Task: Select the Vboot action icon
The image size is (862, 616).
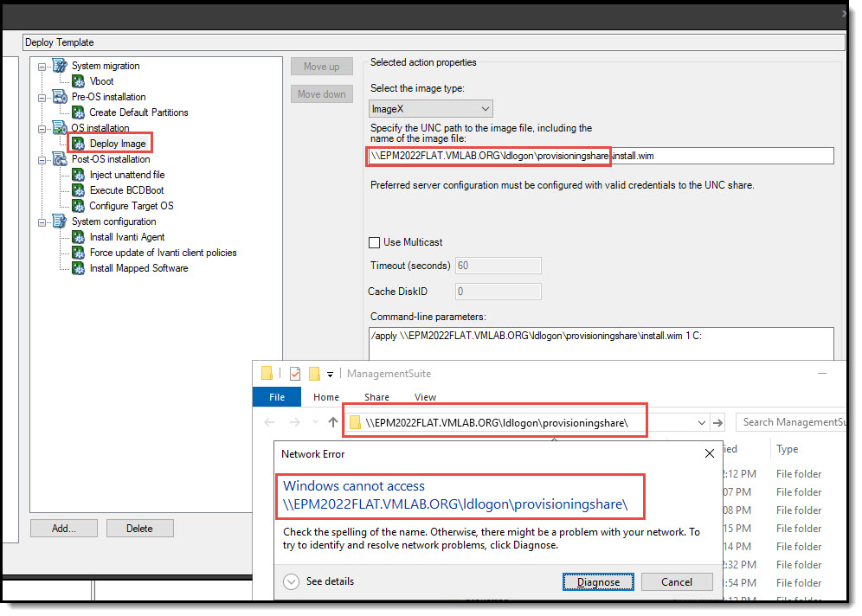Action: coord(78,81)
